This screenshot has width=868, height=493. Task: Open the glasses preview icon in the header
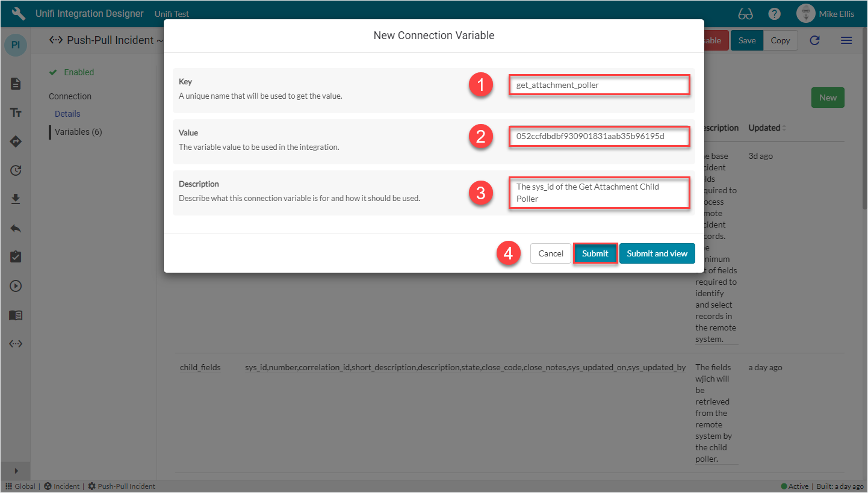pyautogui.click(x=745, y=13)
